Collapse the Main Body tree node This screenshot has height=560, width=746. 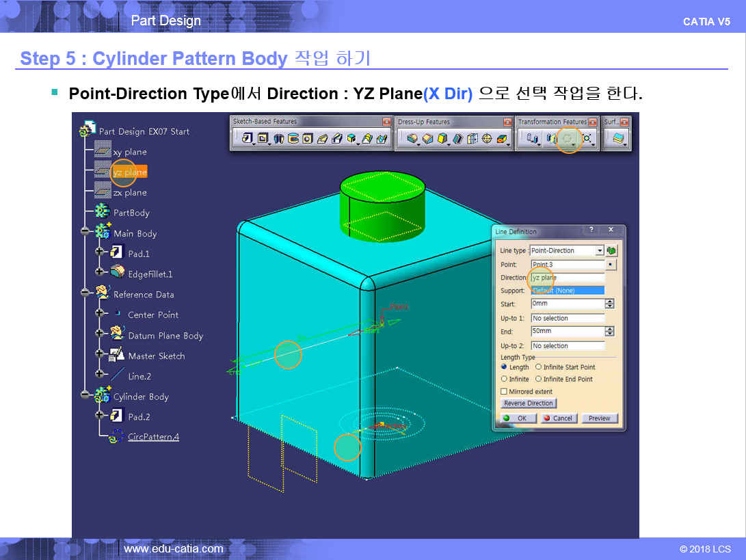click(85, 233)
